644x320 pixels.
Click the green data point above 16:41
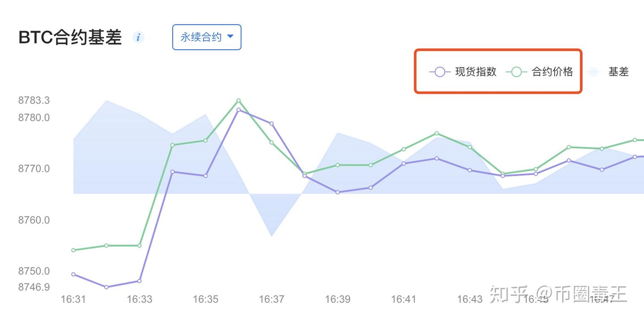[x=403, y=149]
